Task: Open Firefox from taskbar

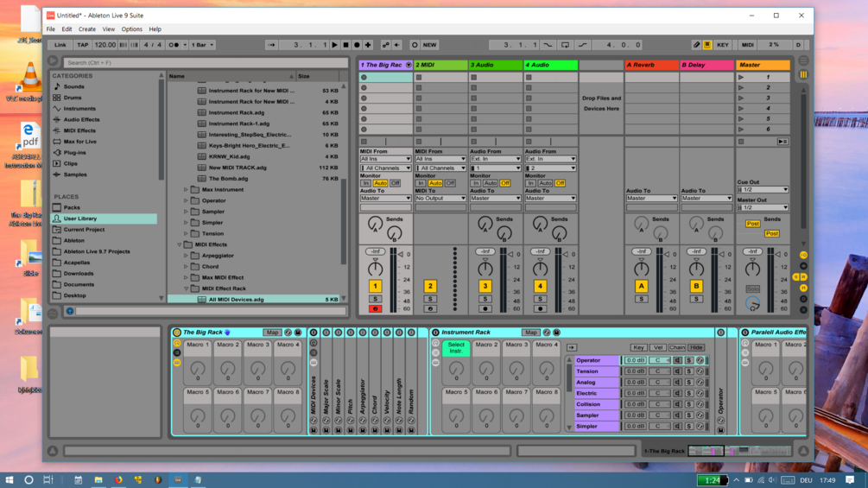Action: tap(118, 479)
